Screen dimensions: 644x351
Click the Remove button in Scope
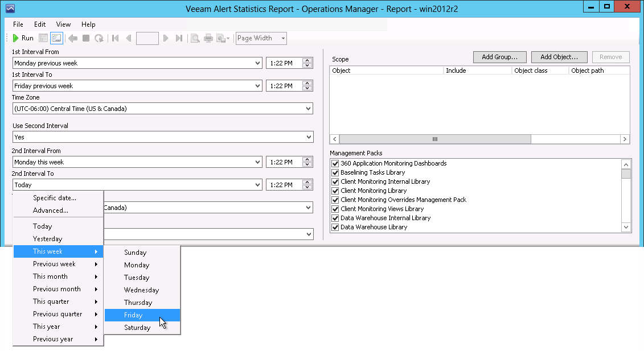[x=611, y=57]
